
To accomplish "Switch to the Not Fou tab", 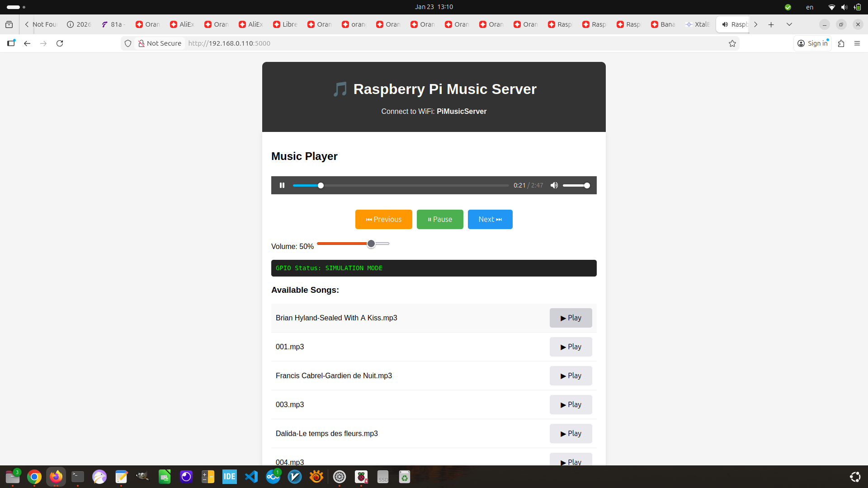I will click(x=44, y=24).
